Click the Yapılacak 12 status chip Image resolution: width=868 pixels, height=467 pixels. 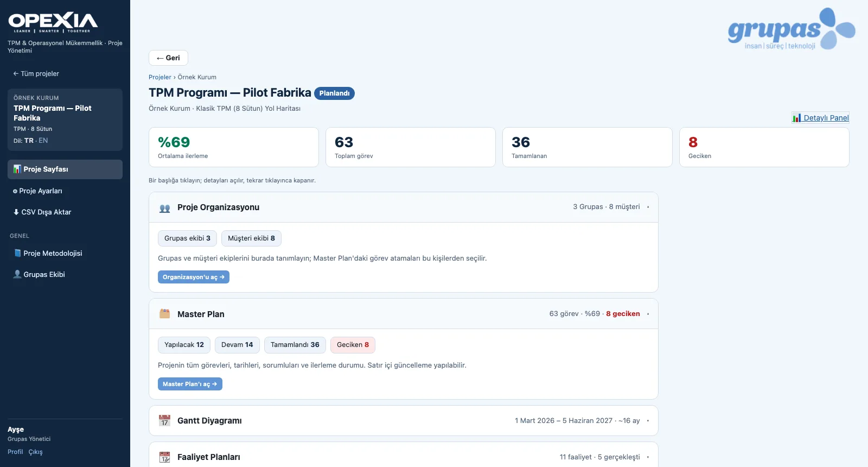[184, 345]
